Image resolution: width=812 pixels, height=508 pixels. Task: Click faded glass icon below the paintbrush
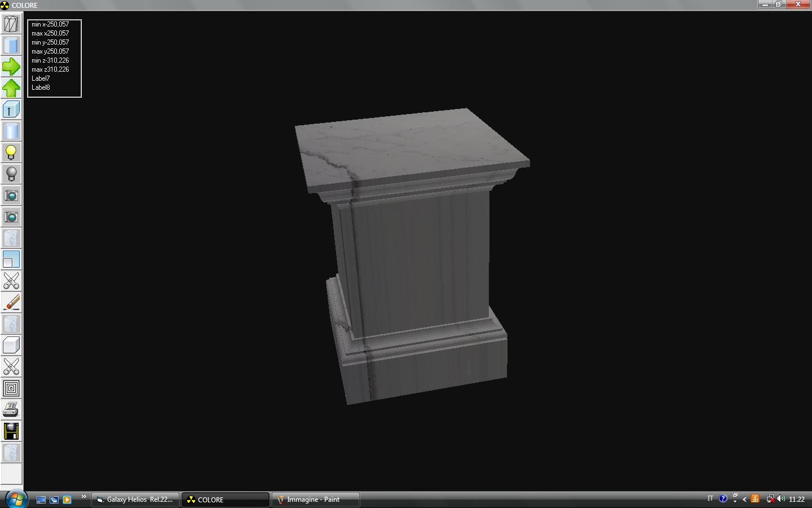[11, 324]
